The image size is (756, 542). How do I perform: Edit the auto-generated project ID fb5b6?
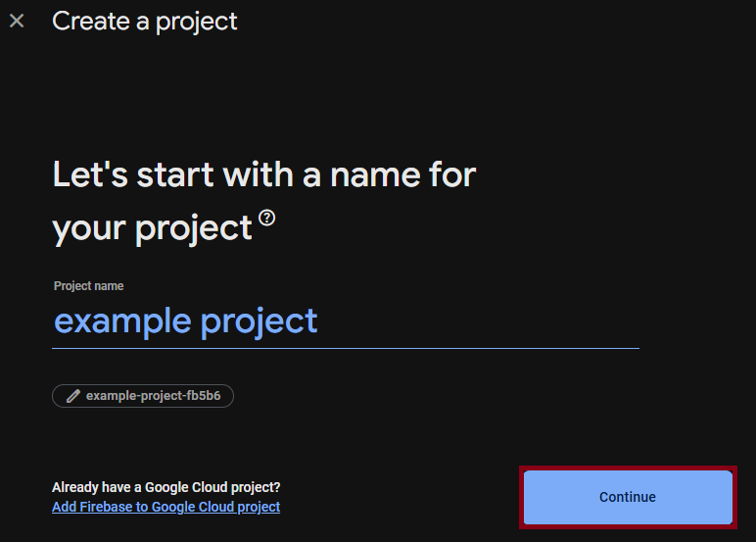[x=143, y=396]
